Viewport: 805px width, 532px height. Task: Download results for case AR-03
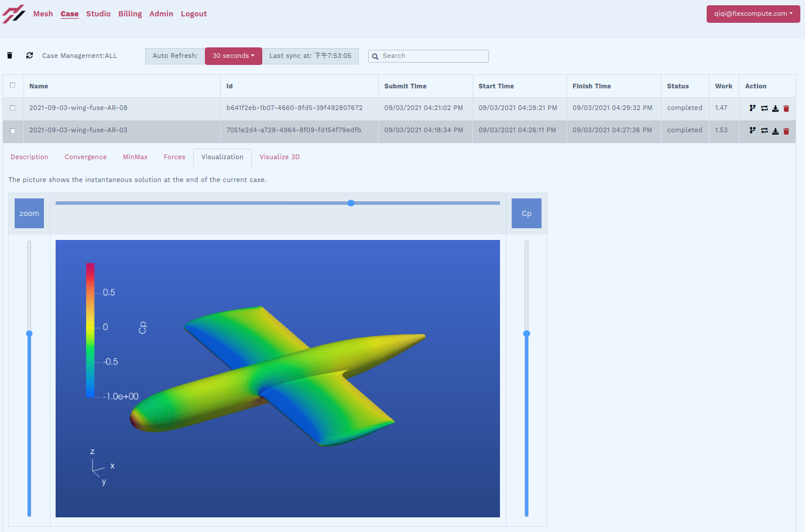[x=775, y=131]
